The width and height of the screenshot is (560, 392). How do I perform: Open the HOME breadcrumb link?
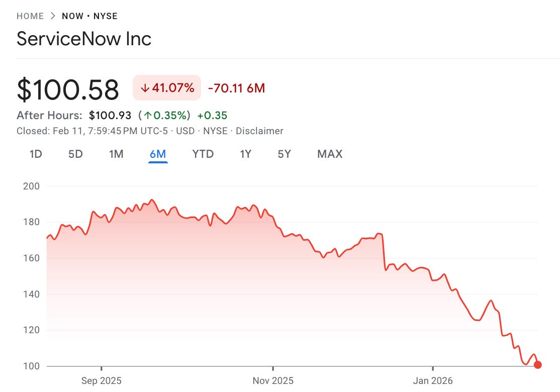coord(30,16)
